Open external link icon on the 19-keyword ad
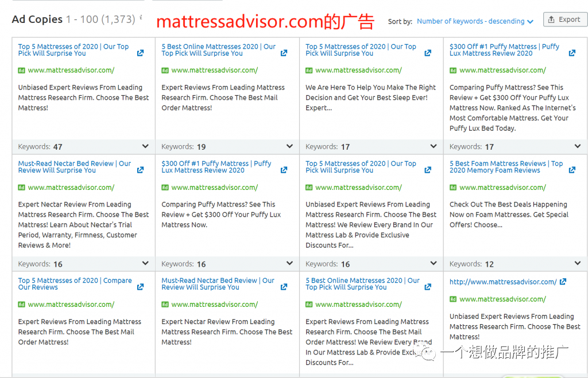Image resolution: width=588 pixels, height=378 pixels. click(x=284, y=53)
